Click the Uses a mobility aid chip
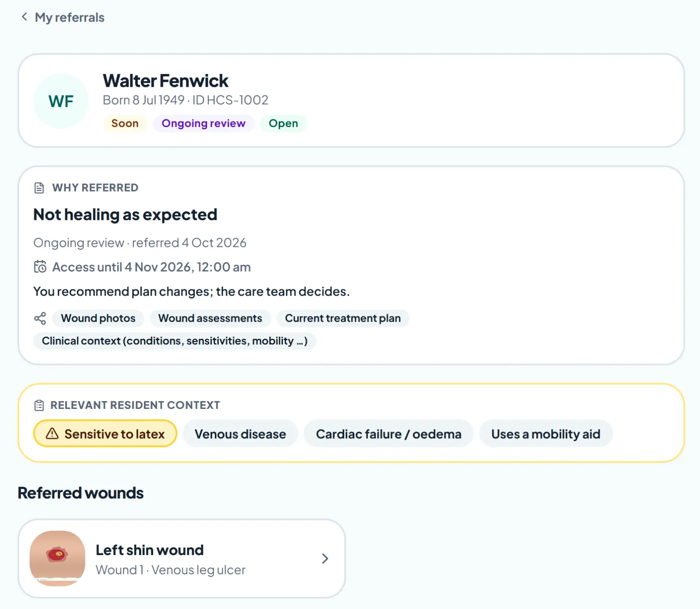This screenshot has width=700, height=609. (x=546, y=434)
